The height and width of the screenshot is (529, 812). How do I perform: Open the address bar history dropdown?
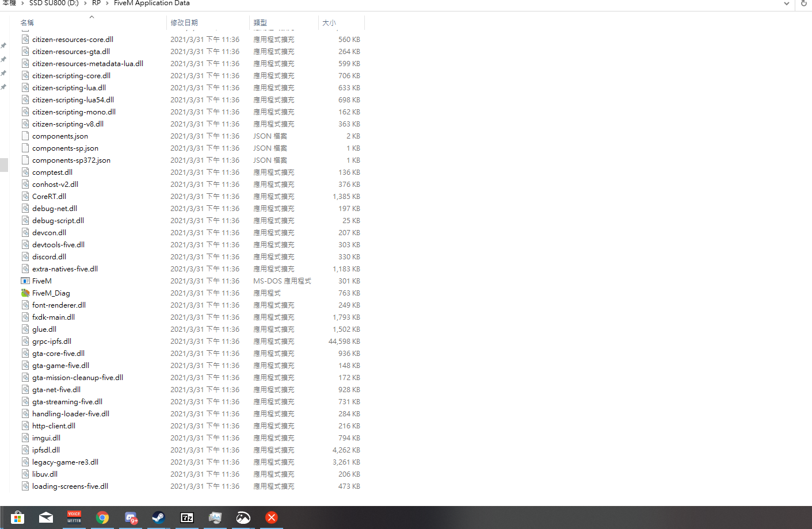click(x=786, y=3)
